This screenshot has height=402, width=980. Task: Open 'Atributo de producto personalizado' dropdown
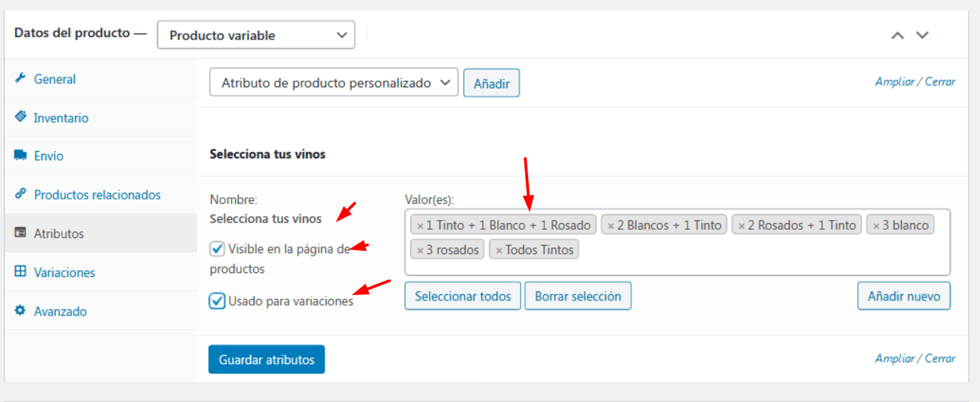tap(333, 83)
